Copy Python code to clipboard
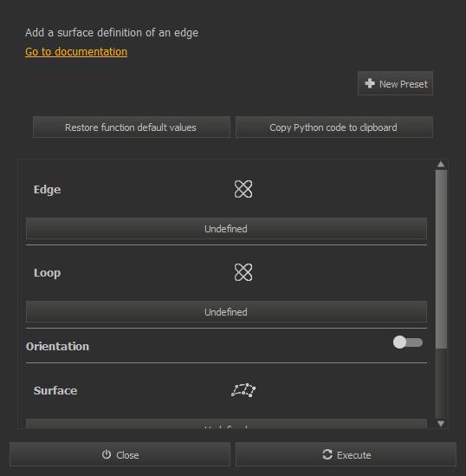The width and height of the screenshot is (466, 476). coord(334,127)
